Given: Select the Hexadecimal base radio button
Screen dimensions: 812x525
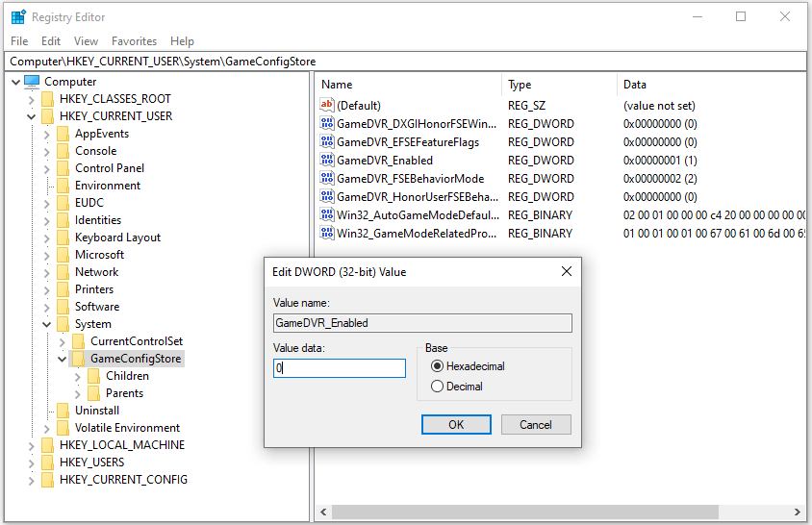Looking at the screenshot, I should coord(438,366).
